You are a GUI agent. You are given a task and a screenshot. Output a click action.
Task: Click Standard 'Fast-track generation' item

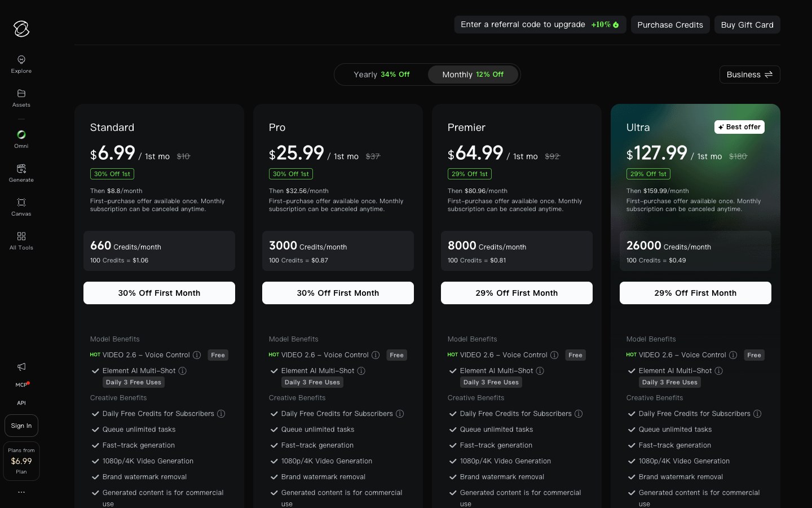[x=139, y=445]
